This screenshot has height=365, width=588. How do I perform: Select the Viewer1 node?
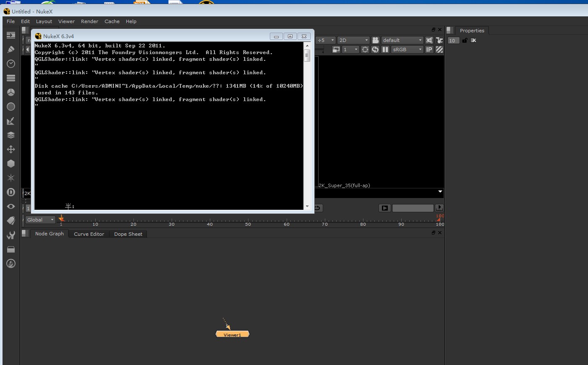[x=233, y=334]
